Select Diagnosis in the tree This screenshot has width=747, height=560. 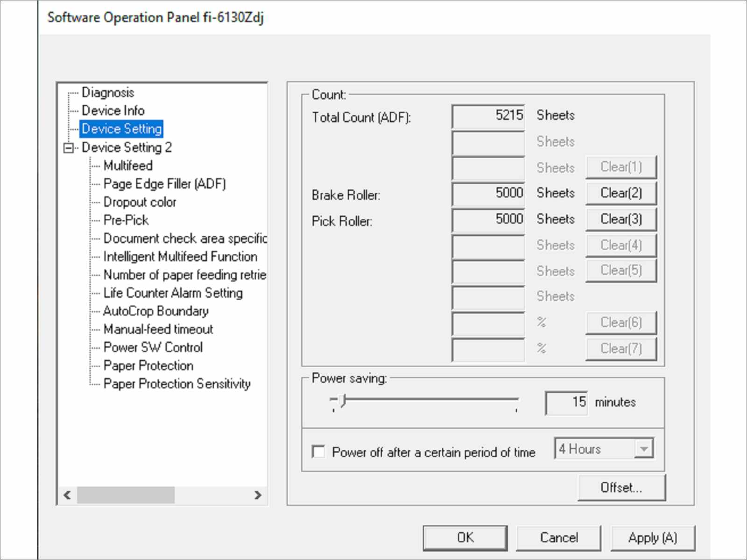point(108,92)
